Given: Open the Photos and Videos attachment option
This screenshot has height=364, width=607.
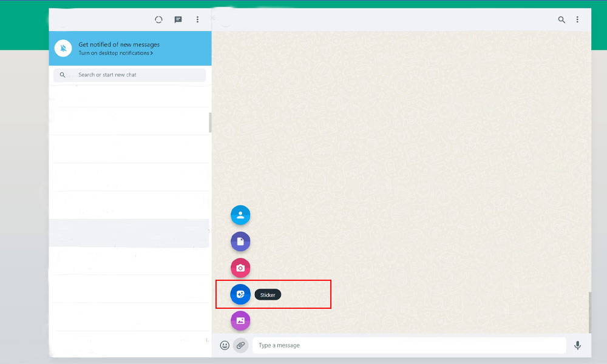Looking at the screenshot, I should click(x=240, y=320).
